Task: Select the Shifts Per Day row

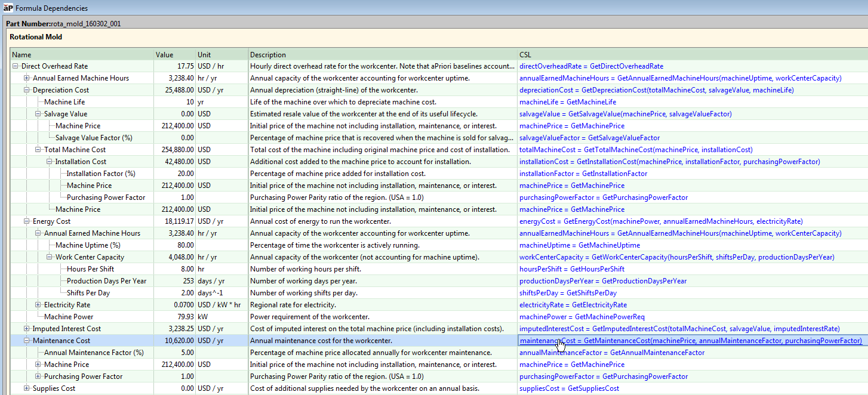Action: [x=88, y=293]
